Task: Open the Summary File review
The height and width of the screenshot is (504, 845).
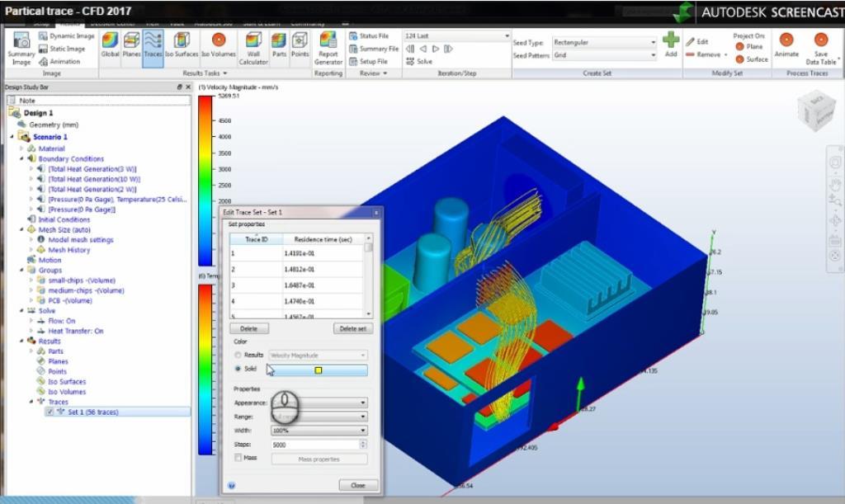Action: pyautogui.click(x=374, y=49)
